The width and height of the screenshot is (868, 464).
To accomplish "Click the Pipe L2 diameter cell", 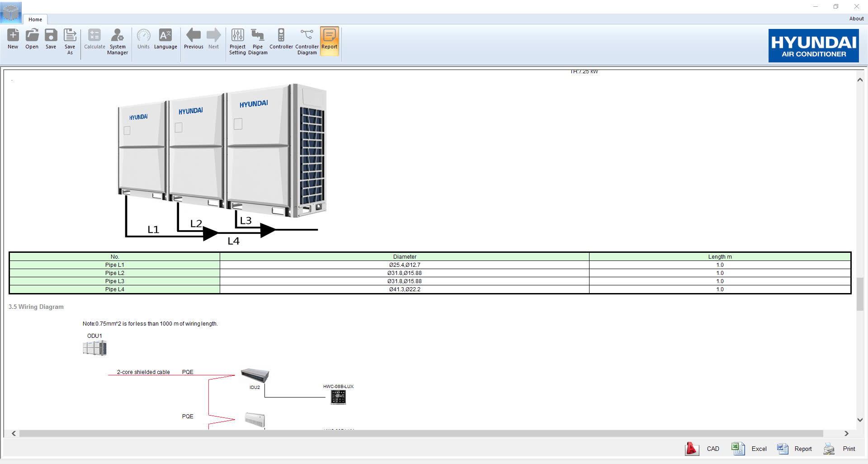I will [405, 273].
